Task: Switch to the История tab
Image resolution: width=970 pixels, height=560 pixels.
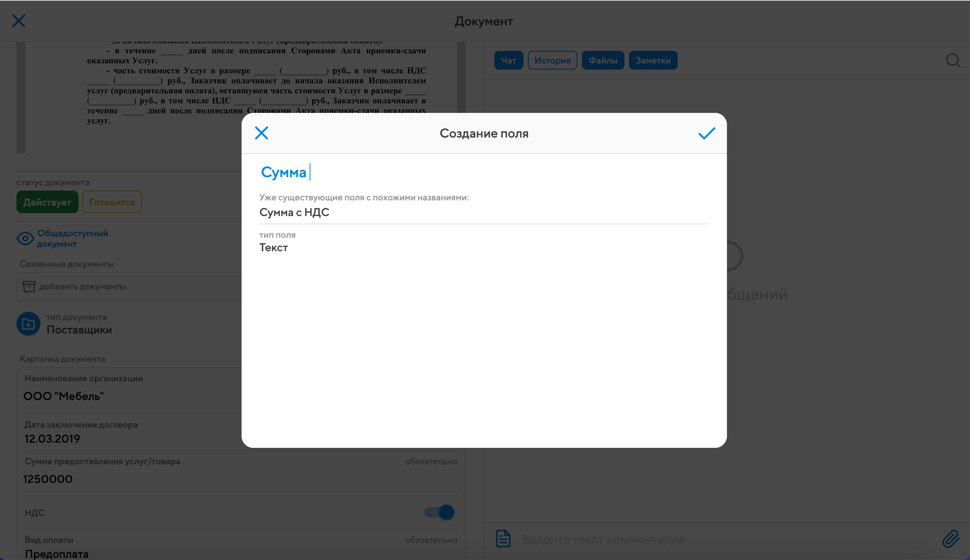Action: point(552,61)
